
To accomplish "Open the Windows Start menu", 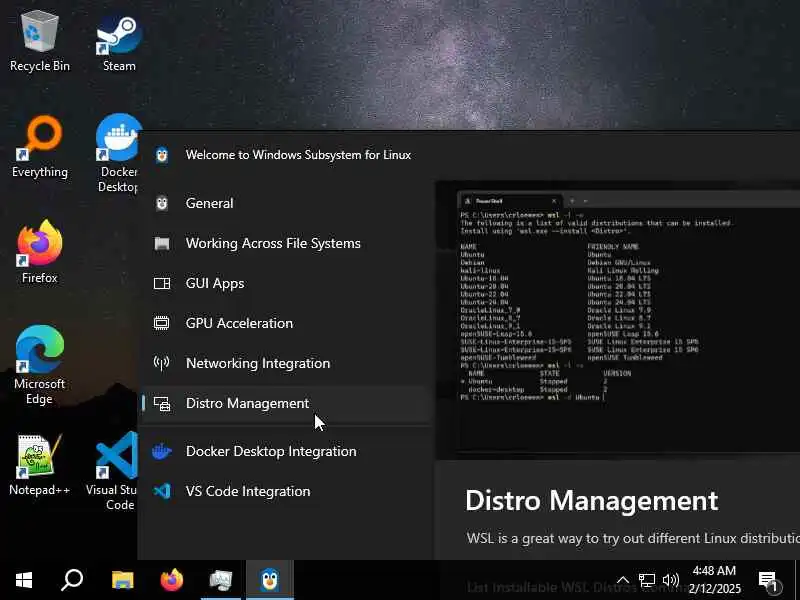I will [24, 580].
